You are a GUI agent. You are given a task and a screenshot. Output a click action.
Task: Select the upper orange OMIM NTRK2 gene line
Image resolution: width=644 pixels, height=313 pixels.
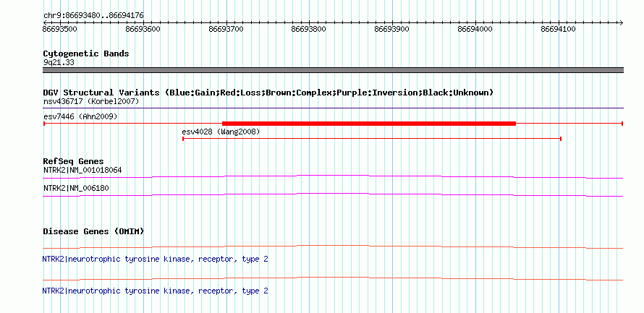click(333, 247)
